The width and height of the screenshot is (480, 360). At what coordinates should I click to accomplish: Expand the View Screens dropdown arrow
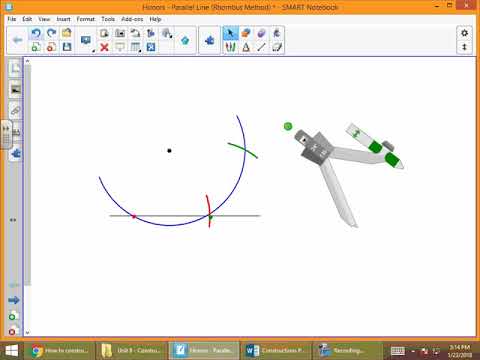click(94, 51)
